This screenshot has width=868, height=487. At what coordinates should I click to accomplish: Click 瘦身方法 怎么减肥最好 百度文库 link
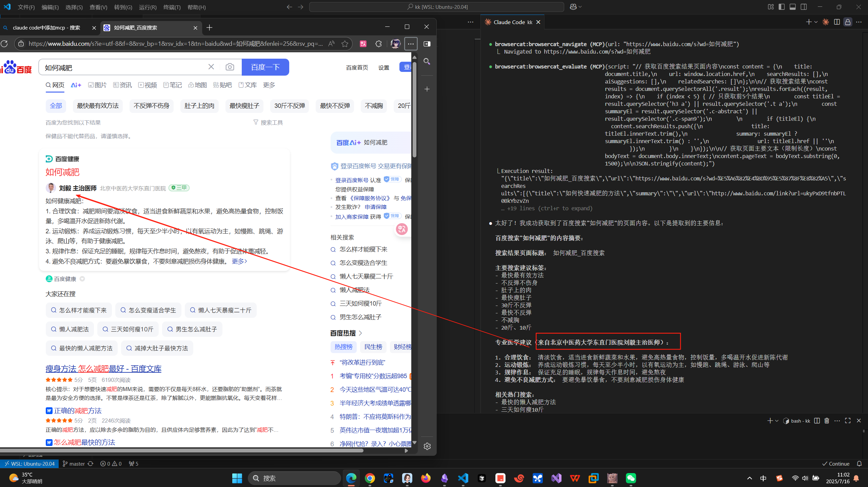tap(103, 369)
